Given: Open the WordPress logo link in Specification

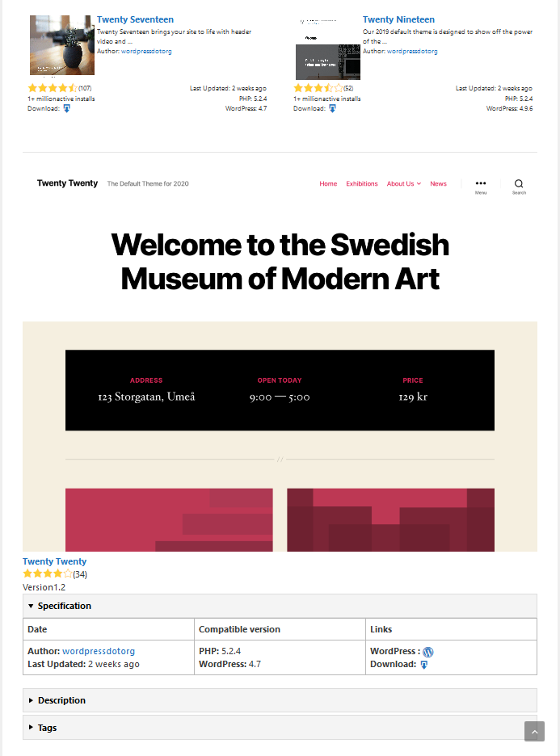Looking at the screenshot, I should point(427,652).
